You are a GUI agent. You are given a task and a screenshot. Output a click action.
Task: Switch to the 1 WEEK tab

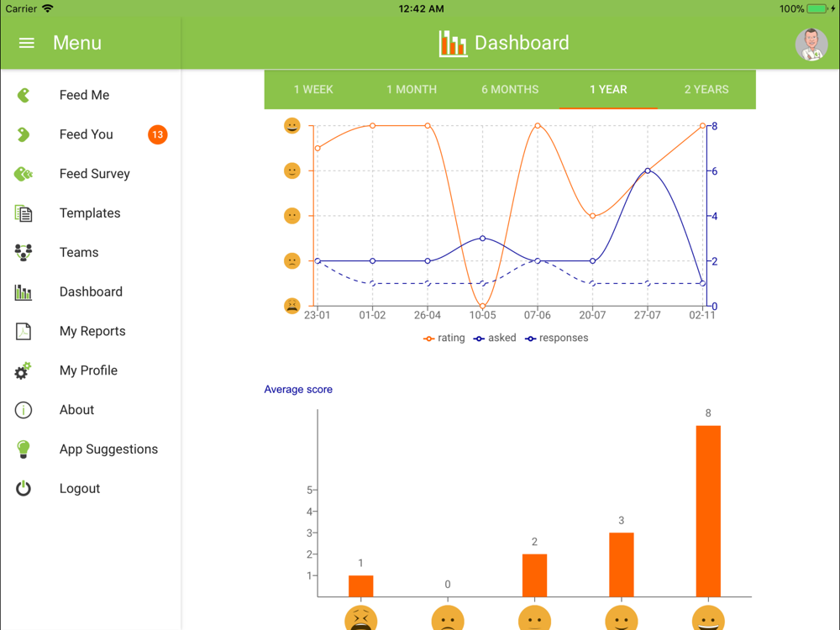[313, 90]
